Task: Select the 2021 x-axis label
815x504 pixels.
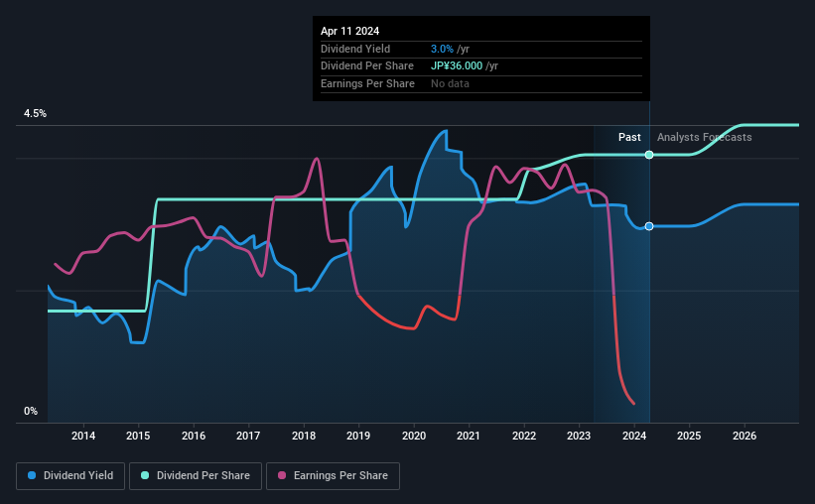Action: point(469,436)
